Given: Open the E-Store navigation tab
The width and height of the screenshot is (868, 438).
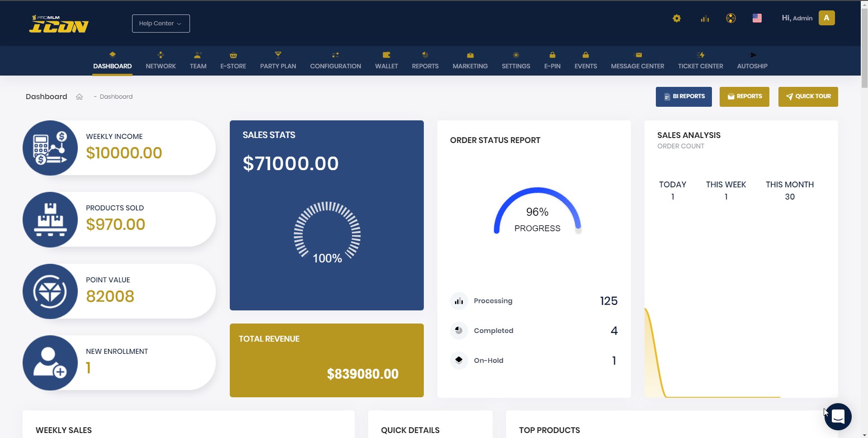Looking at the screenshot, I should 233,61.
